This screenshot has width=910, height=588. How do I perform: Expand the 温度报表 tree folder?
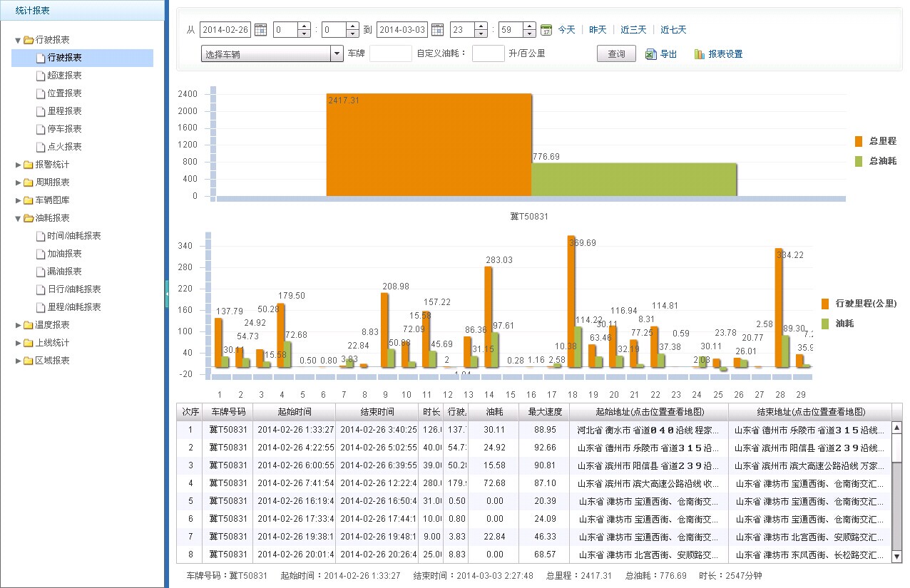(x=19, y=325)
